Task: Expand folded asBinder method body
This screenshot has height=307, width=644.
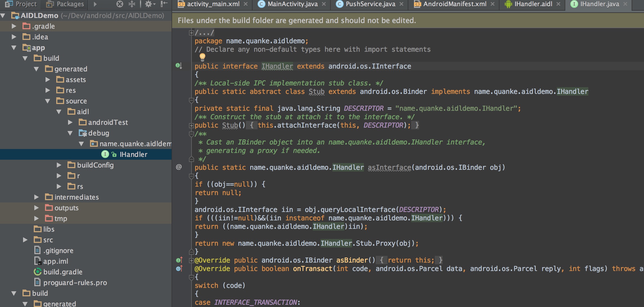Action: tap(191, 260)
